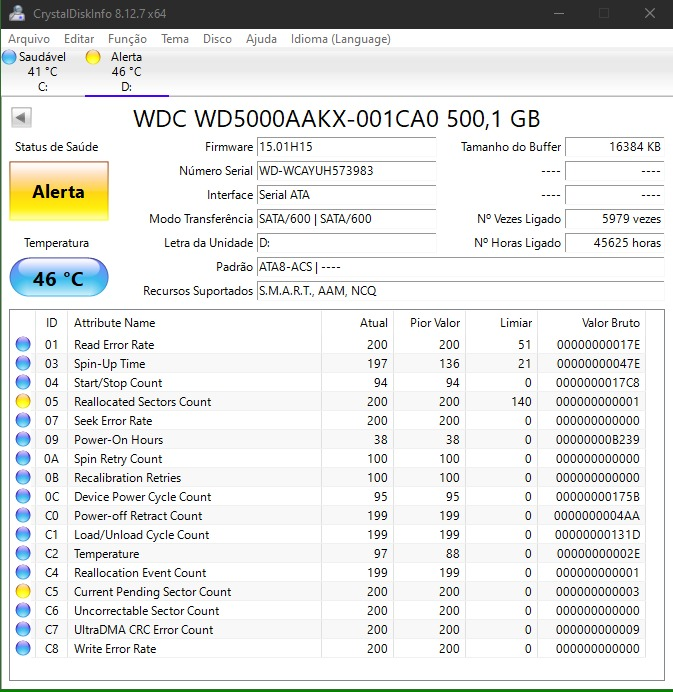Select the Saudável C: drive tab
Image resolution: width=673 pixels, height=692 pixels.
pyautogui.click(x=42, y=71)
